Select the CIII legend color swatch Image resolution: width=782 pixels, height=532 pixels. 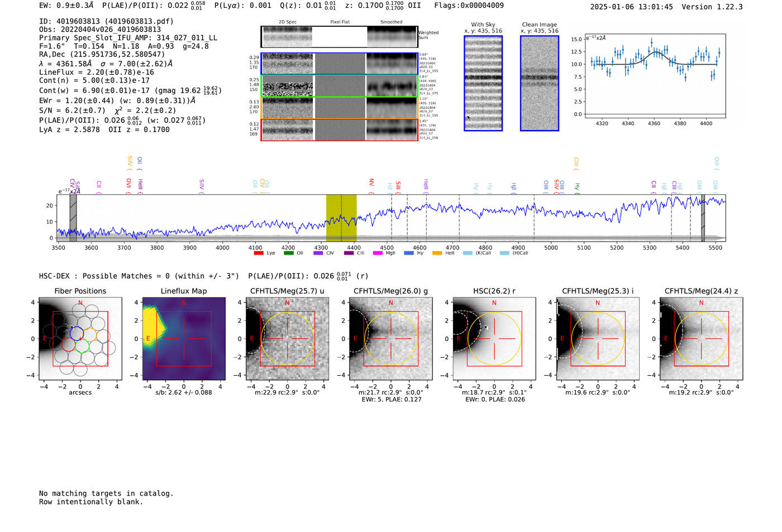click(x=349, y=253)
